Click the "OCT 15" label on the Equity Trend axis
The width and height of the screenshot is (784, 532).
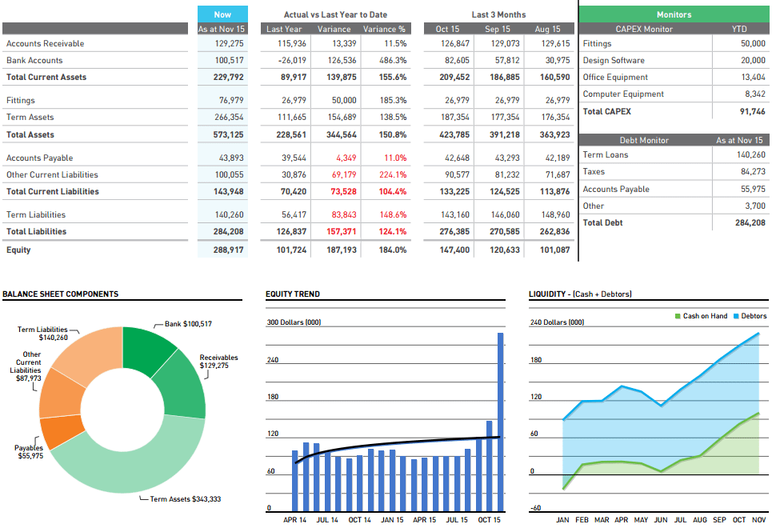tap(489, 520)
